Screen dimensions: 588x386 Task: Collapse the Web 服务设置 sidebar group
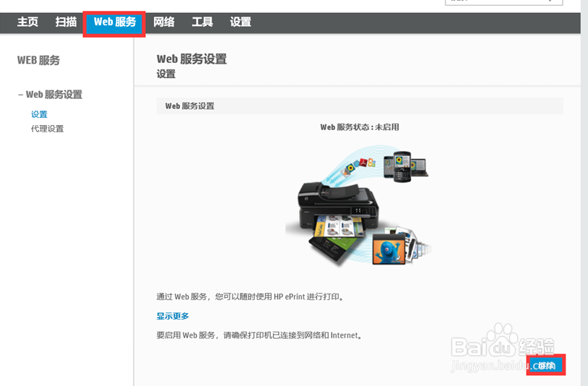51,95
